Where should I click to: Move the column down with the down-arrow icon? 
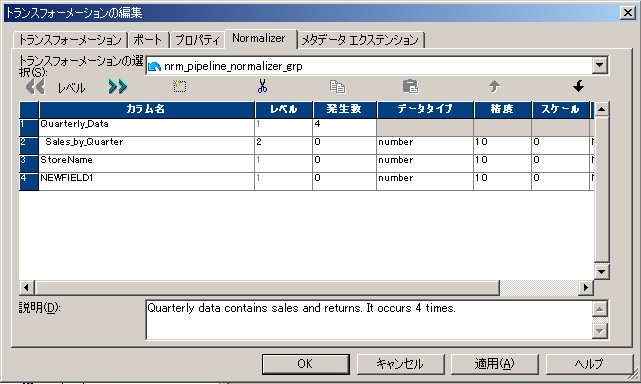pos(578,86)
